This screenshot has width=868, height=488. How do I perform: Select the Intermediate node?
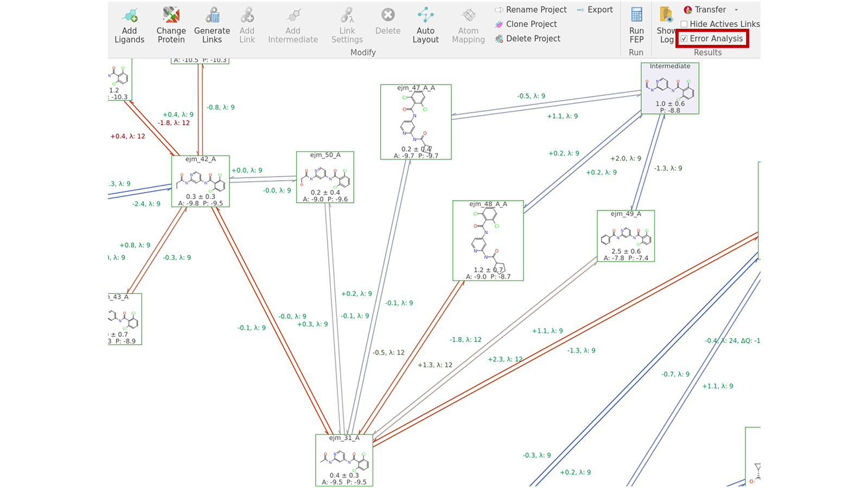[x=670, y=88]
